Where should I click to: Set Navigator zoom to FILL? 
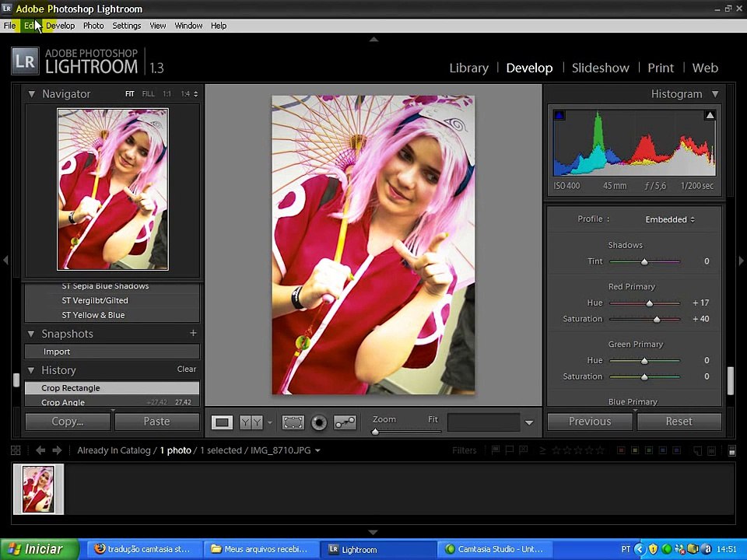point(148,94)
